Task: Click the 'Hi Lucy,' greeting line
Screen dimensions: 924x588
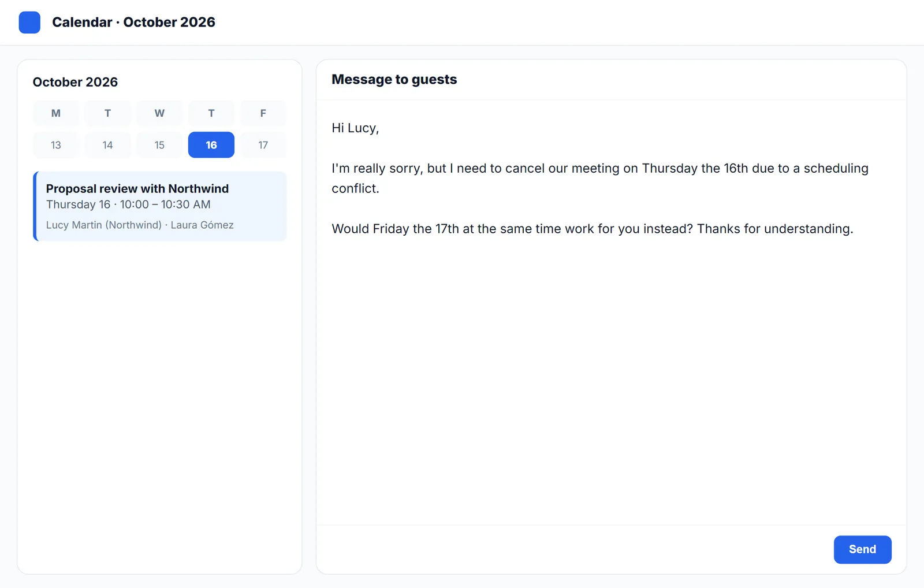Action: (x=355, y=128)
